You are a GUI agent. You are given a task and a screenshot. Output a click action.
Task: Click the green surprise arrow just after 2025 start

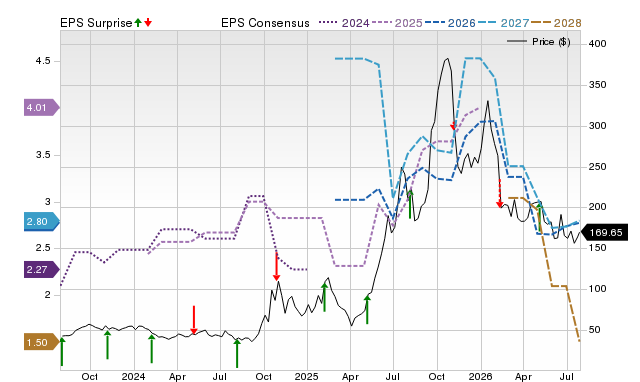(x=324, y=298)
